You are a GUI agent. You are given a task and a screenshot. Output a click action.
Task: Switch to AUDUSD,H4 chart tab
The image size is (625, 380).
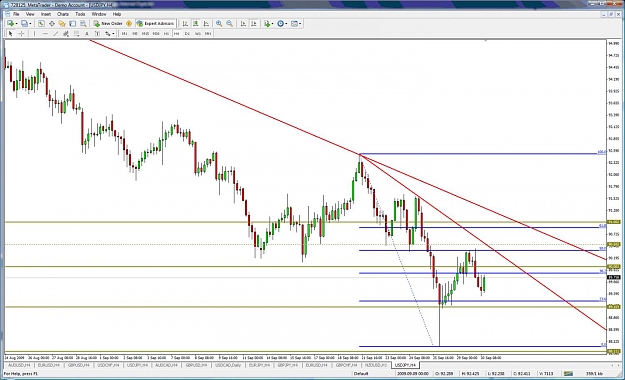(19, 365)
